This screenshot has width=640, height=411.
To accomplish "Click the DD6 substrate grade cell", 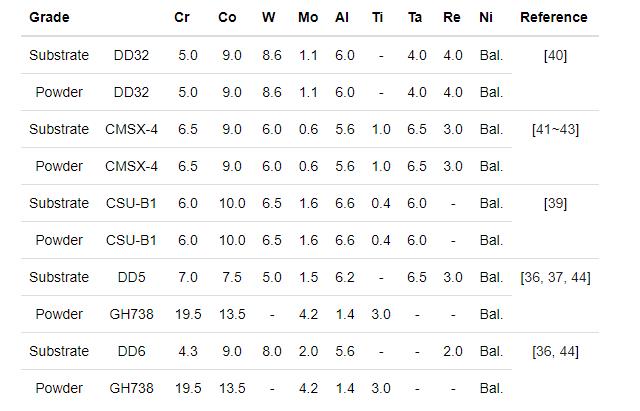I will pos(132,351).
